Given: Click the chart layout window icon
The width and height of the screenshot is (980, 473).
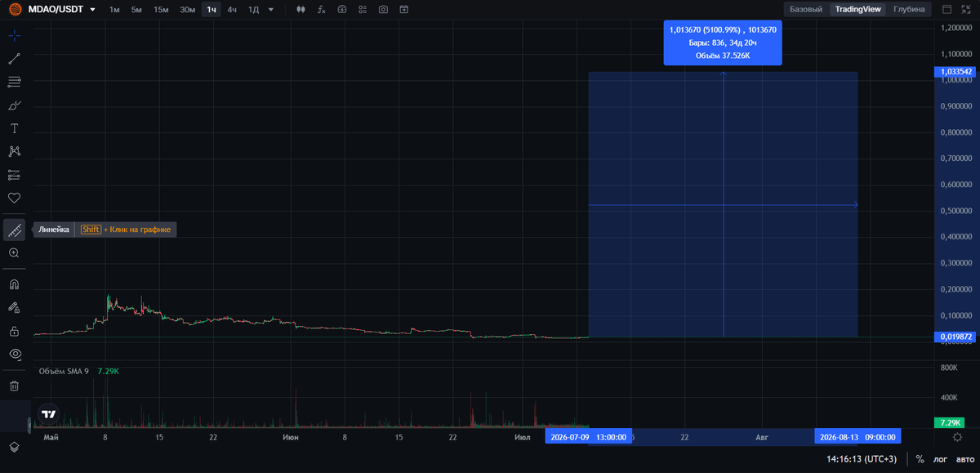Looking at the screenshot, I should pyautogui.click(x=947, y=10).
